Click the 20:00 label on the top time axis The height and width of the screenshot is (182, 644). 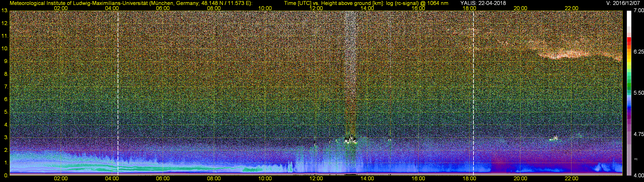pyautogui.click(x=521, y=8)
